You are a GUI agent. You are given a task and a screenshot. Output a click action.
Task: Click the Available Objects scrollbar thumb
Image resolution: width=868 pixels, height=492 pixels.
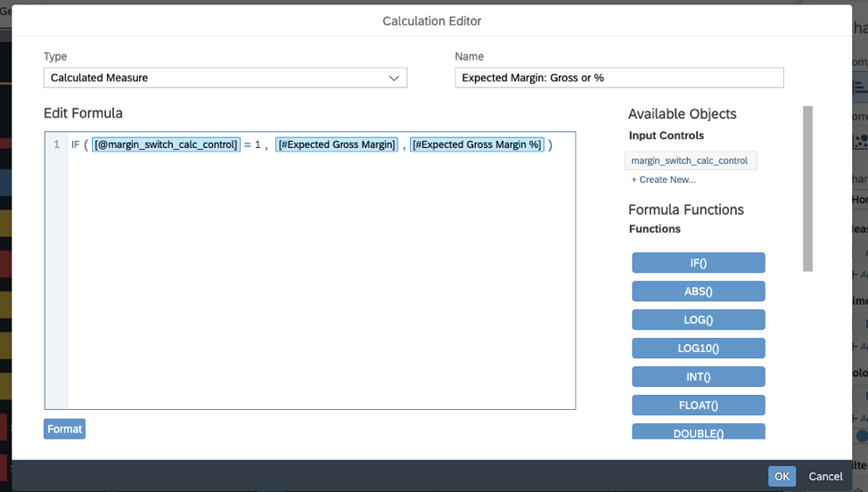(807, 188)
